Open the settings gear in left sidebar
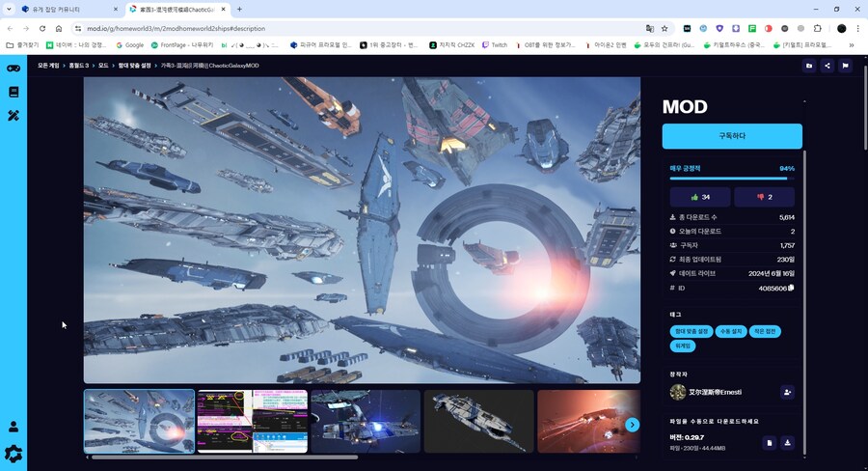The width and height of the screenshot is (868, 471). (x=14, y=453)
